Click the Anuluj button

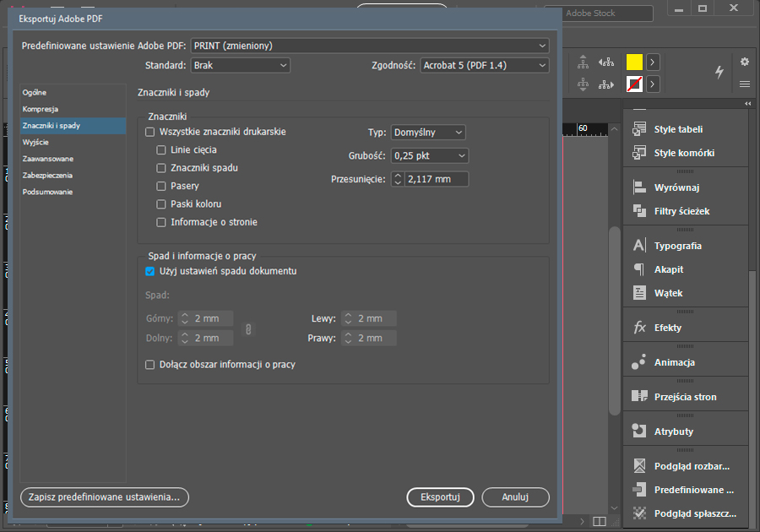(x=515, y=497)
